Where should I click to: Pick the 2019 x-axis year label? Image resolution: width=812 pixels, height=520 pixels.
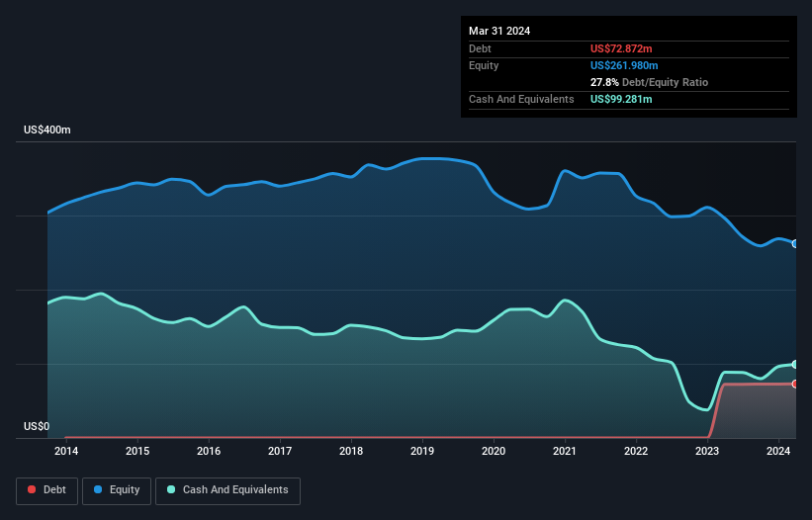pyautogui.click(x=422, y=452)
